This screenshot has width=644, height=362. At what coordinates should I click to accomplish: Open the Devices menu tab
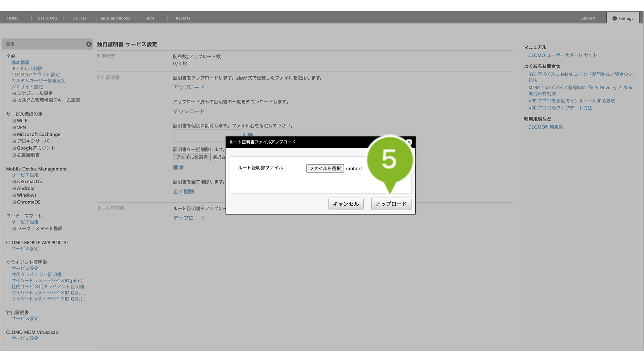[79, 18]
